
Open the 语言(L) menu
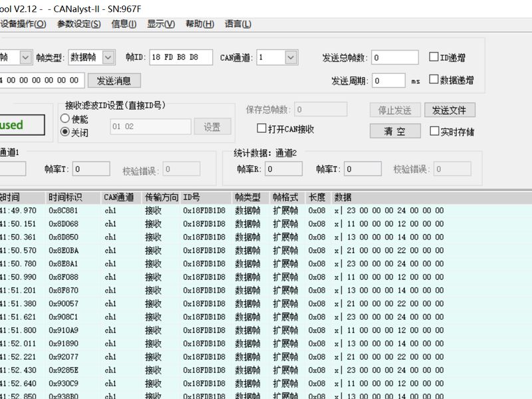click(238, 24)
